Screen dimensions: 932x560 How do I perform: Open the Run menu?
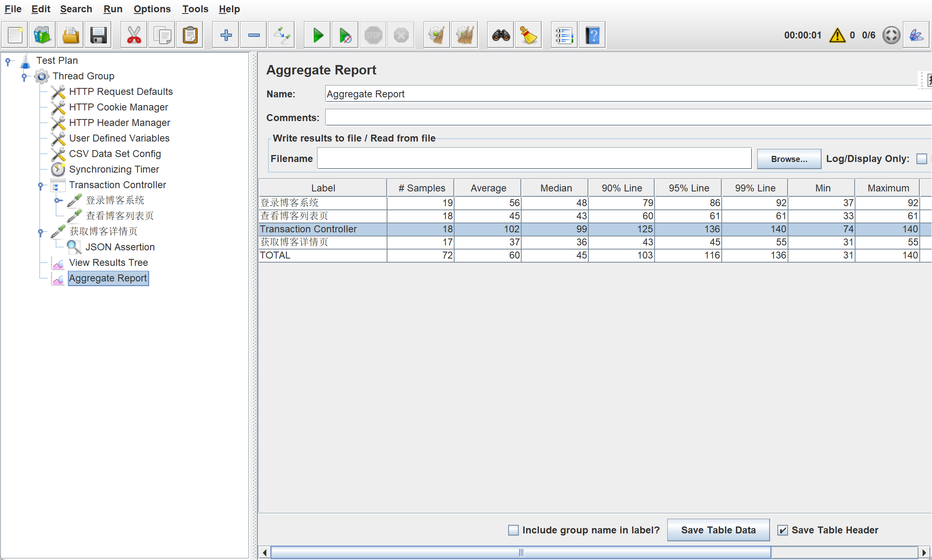coord(113,9)
